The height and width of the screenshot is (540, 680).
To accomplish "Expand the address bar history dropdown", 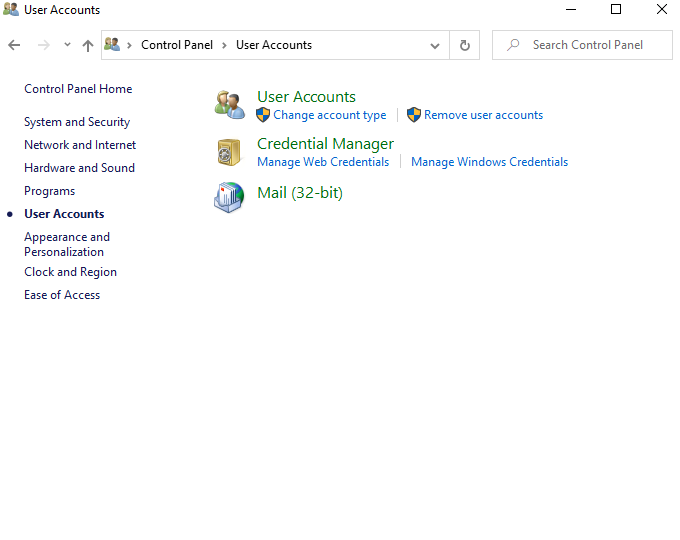I will 435,46.
